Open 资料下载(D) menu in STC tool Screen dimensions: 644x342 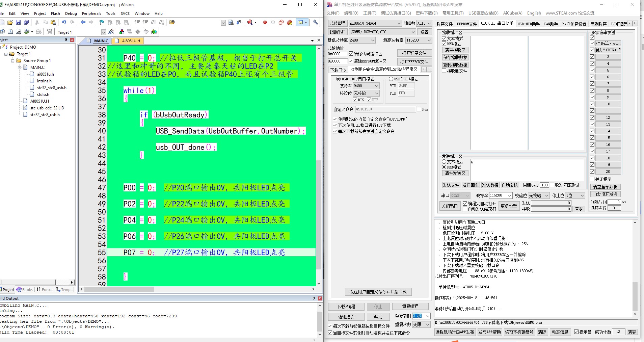tap(427, 13)
